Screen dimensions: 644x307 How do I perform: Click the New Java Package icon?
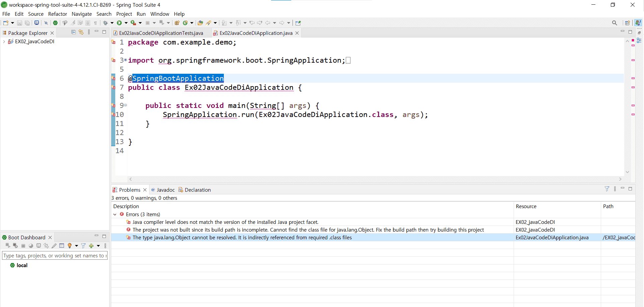(x=177, y=23)
